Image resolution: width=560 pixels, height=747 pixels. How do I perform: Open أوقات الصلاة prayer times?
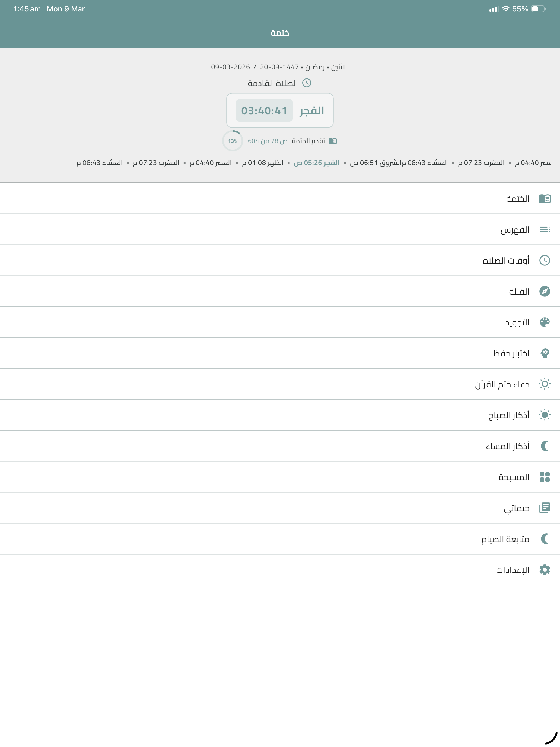coord(280,260)
